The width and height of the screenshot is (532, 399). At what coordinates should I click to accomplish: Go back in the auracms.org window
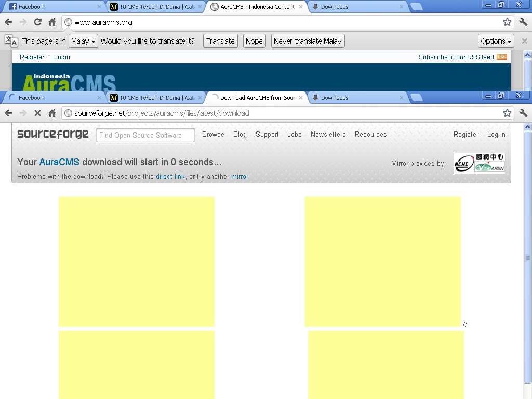(8, 22)
